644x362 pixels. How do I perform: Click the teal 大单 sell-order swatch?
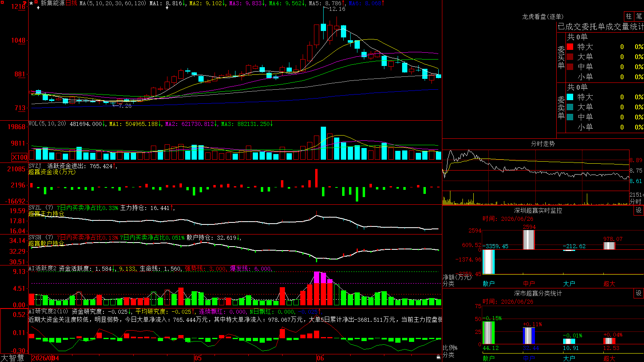tap(570, 107)
